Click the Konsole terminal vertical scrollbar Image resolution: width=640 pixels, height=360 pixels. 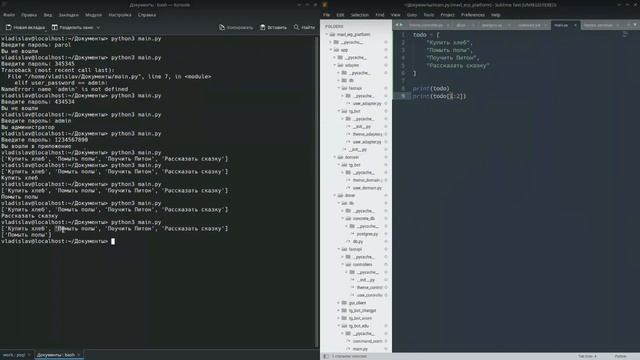pos(317,192)
